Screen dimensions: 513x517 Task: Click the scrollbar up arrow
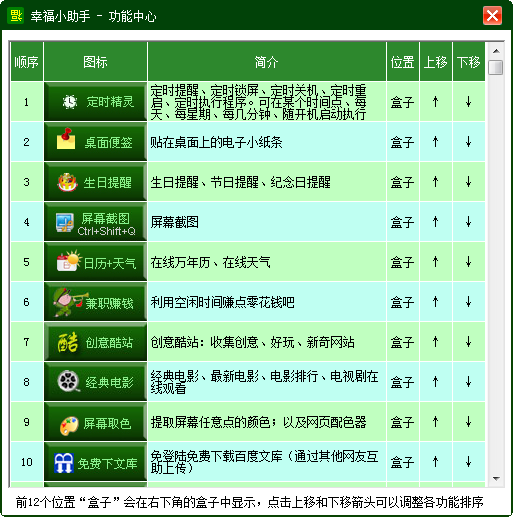click(x=496, y=51)
